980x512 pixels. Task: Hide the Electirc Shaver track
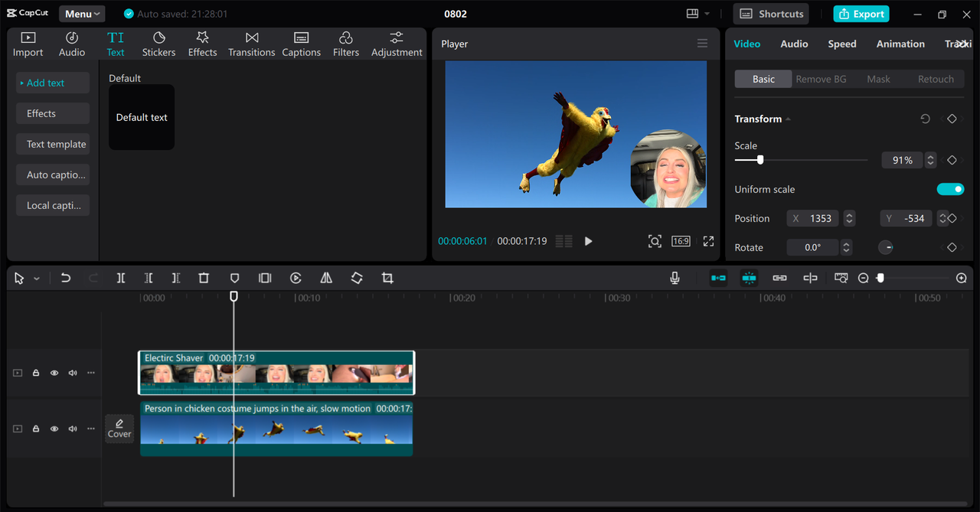[54, 373]
